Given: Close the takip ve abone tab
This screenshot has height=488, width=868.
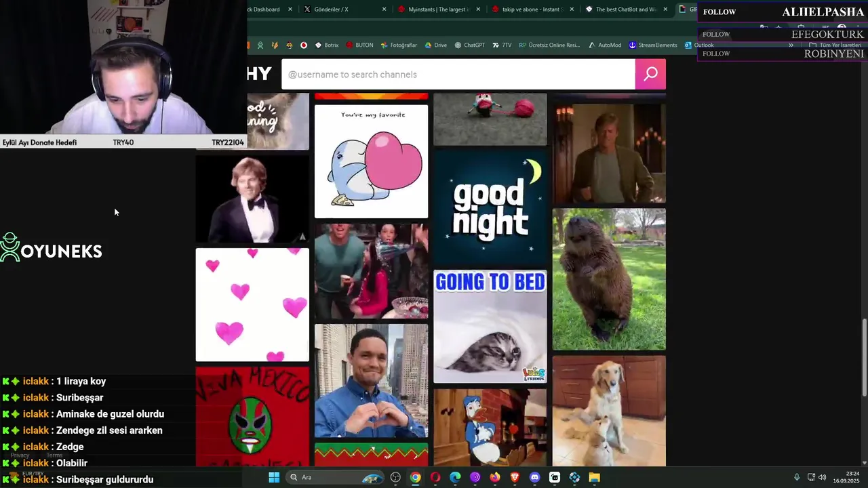Looking at the screenshot, I should 572,9.
